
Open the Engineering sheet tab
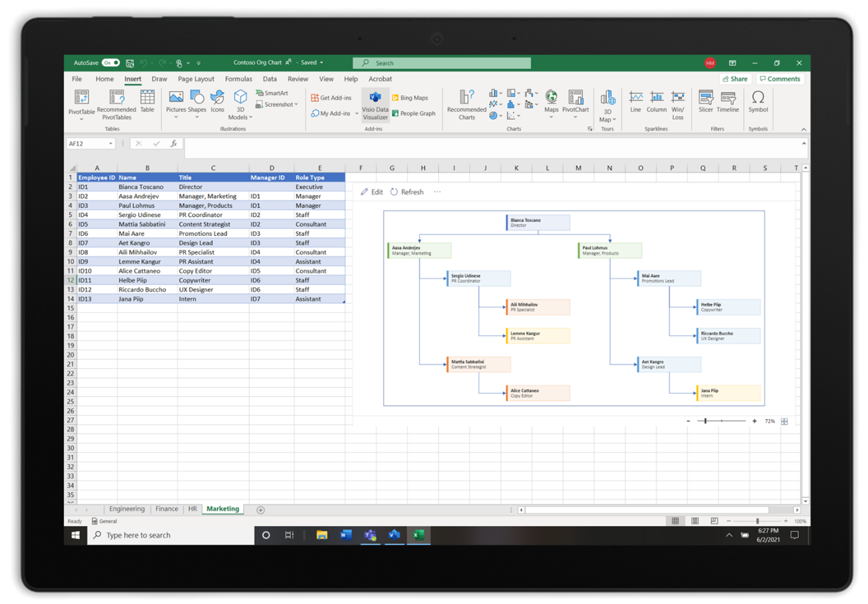(x=127, y=509)
